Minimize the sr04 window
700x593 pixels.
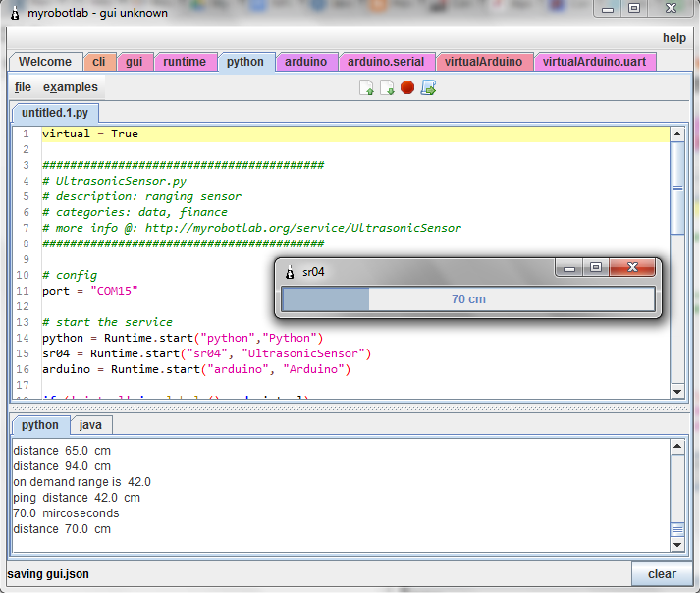[x=569, y=268]
